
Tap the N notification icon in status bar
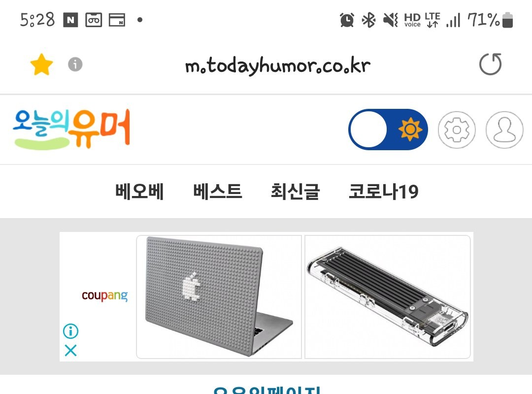(70, 20)
